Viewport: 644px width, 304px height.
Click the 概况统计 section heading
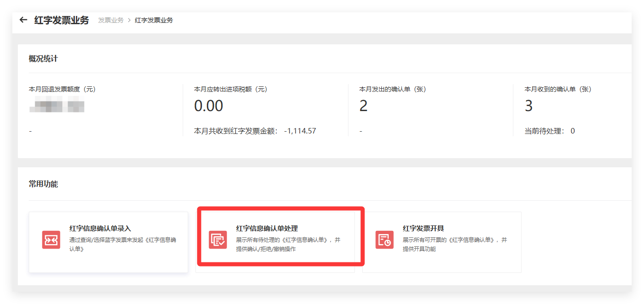(43, 59)
